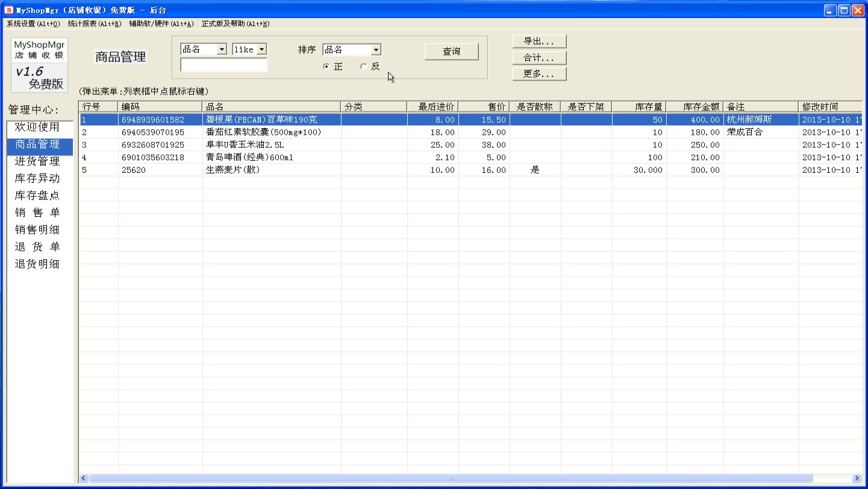Click the app icon in title bar
868x489 pixels.
tap(8, 10)
